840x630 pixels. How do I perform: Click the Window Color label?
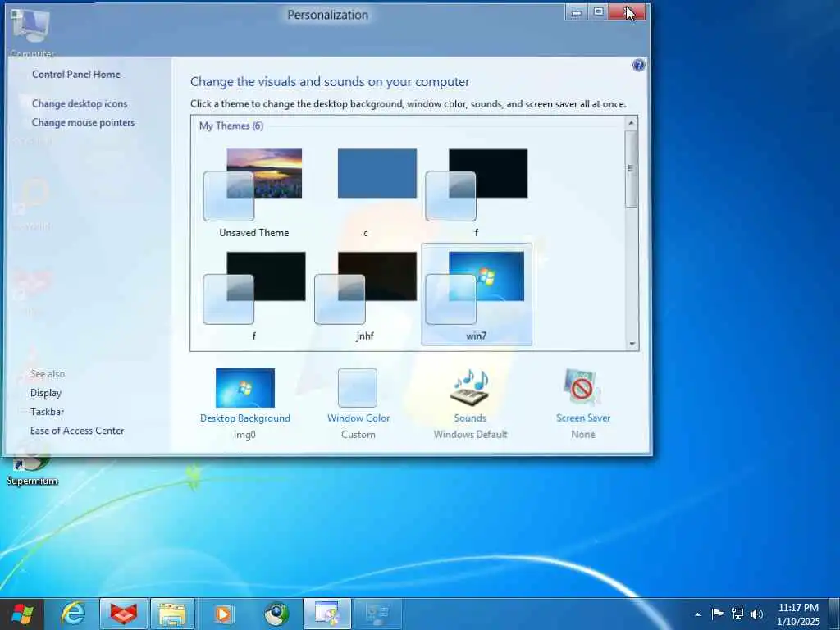[358, 418]
